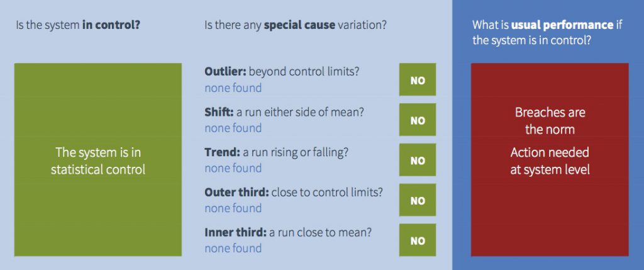Click 'Outer third: close to control limits?' label
Image resolution: width=644 pixels, height=270 pixels.
click(x=294, y=192)
